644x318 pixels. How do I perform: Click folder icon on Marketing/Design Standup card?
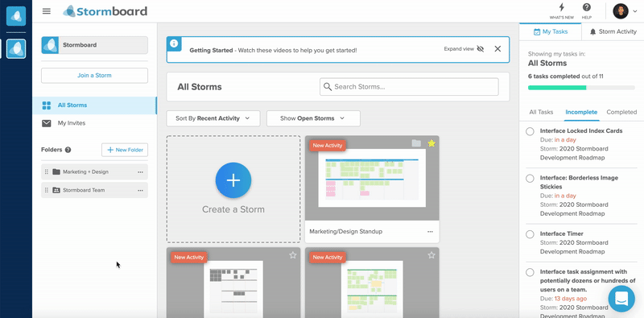416,143
